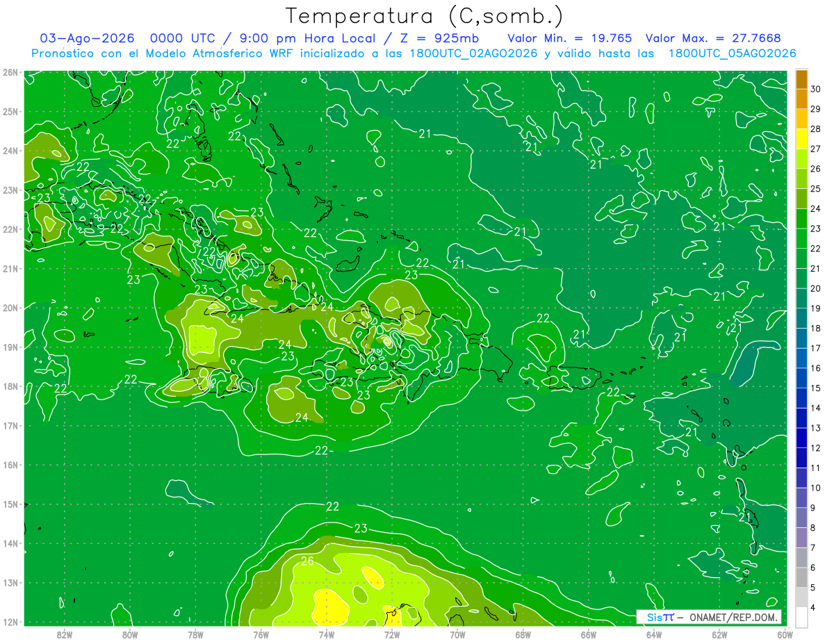The image size is (834, 644).
Task: Click the bright yellow swatch in the color legend
Action: tap(801, 139)
